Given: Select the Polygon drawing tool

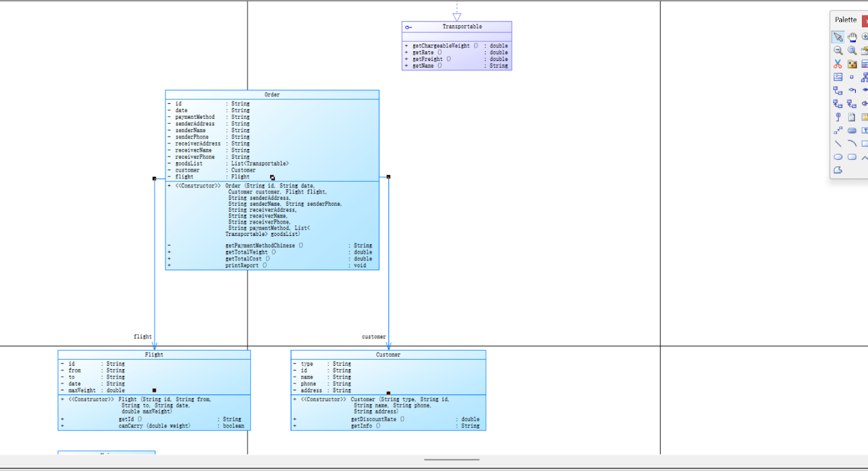Looking at the screenshot, I should coord(838,170).
